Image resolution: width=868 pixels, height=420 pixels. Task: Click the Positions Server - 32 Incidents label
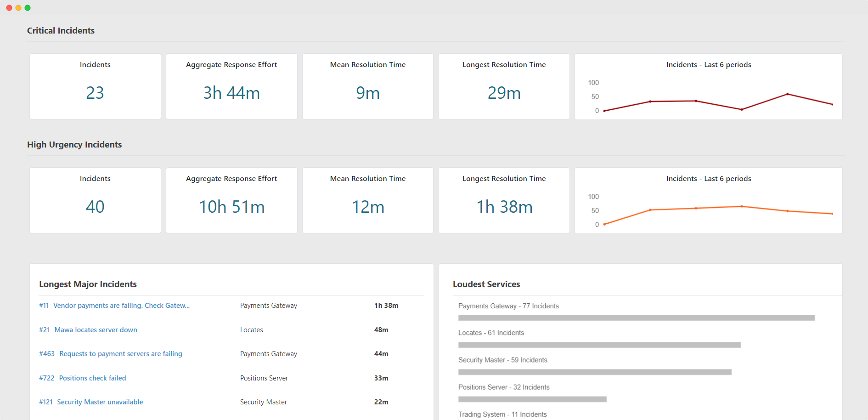click(504, 387)
